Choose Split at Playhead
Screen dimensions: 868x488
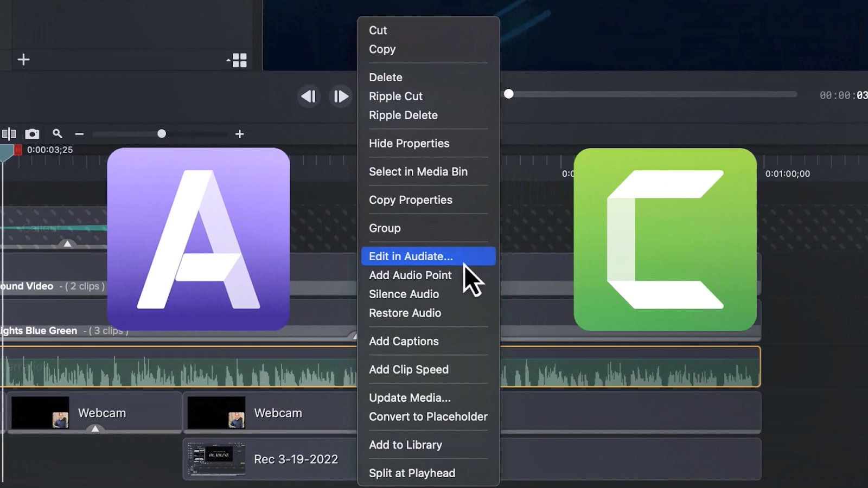coord(412,473)
